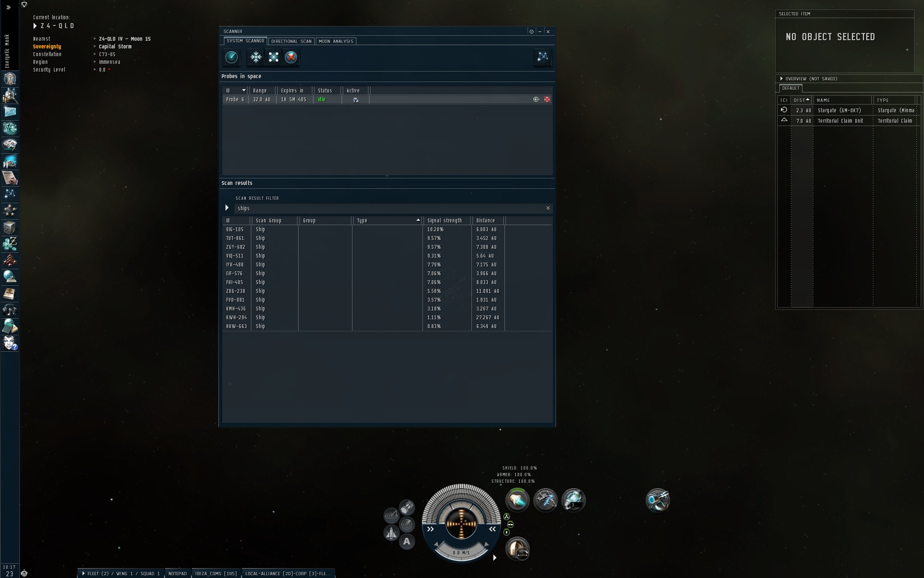Viewport: 924px width, 578px height.
Task: Open the red chevron militia icon in sidebar
Action: (x=10, y=260)
